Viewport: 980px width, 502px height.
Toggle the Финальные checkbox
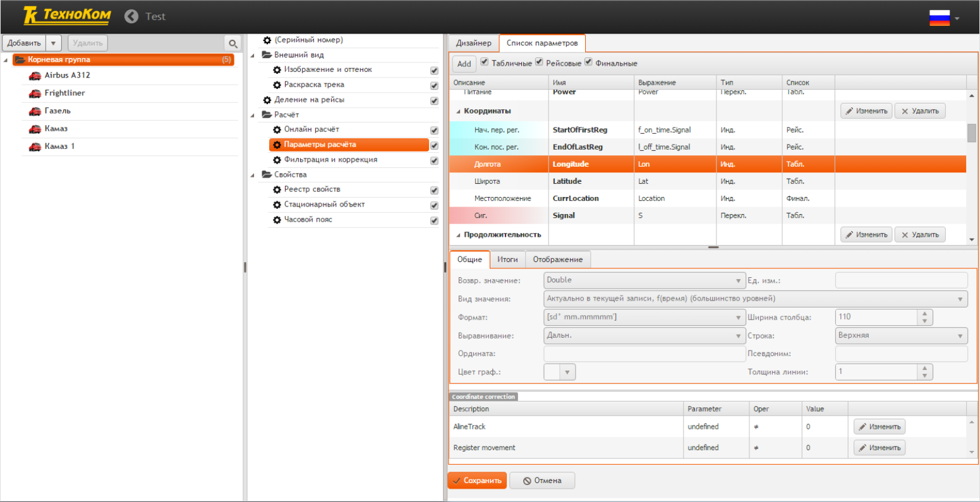click(x=588, y=62)
